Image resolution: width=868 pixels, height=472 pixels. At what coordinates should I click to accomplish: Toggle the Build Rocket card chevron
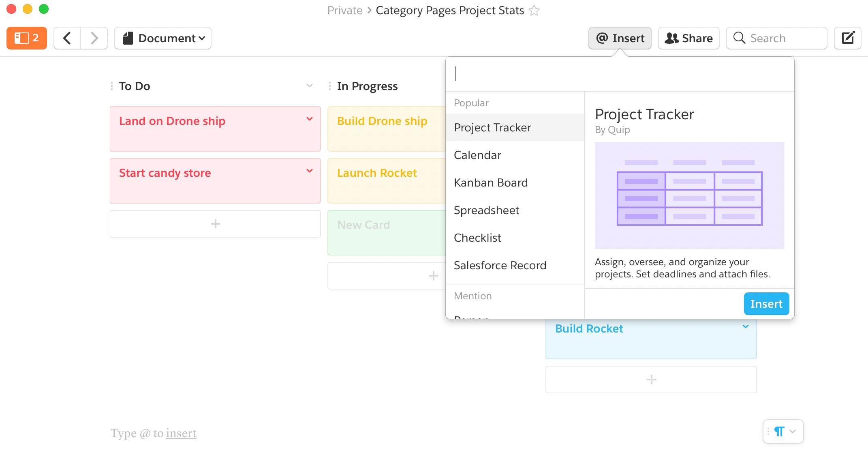[745, 326]
